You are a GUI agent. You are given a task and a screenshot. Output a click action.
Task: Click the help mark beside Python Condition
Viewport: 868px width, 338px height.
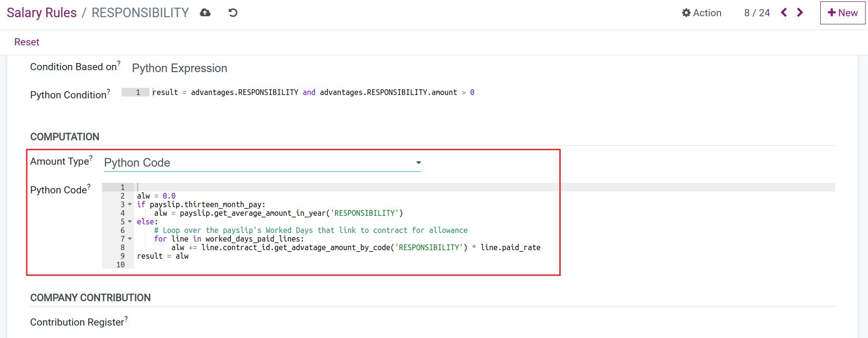108,92
